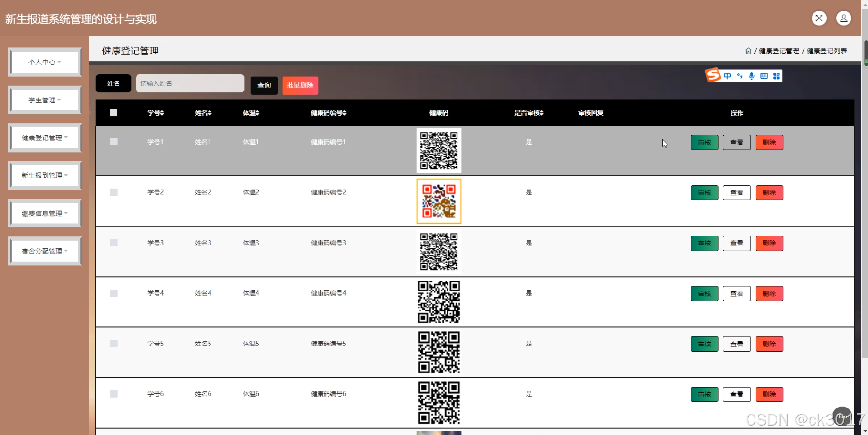Click 查看 button for 学号4

(x=737, y=294)
